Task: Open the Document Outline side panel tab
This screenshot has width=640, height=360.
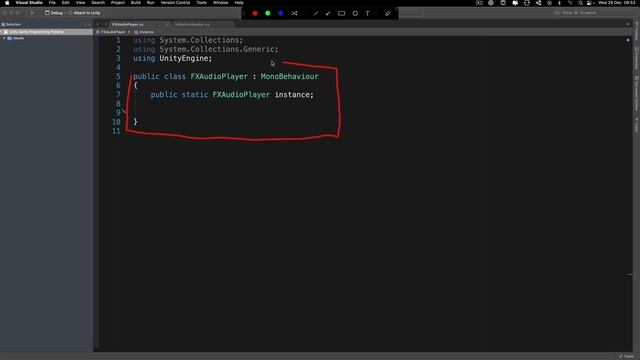Action: 636,93
